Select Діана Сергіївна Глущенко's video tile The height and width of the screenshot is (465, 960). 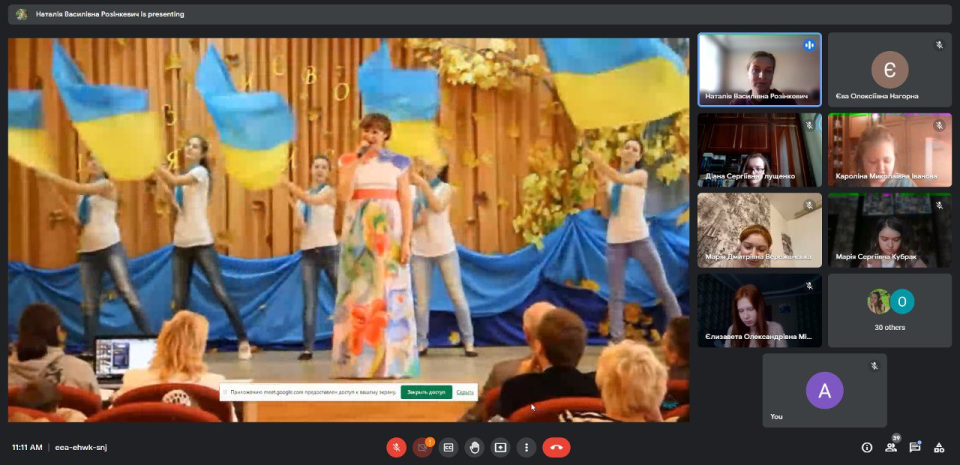759,149
